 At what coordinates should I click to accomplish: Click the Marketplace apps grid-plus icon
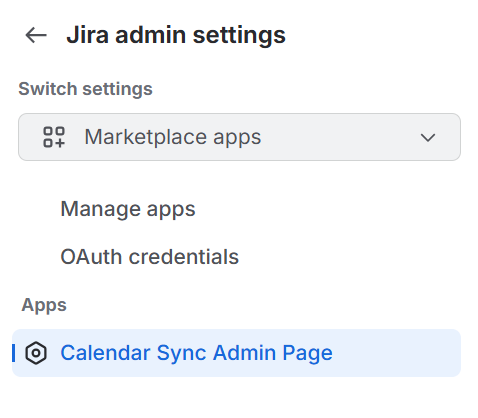(x=54, y=137)
